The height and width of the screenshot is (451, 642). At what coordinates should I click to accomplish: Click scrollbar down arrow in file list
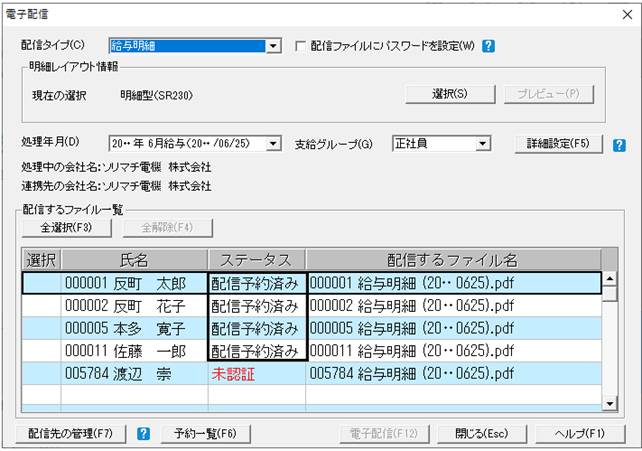pyautogui.click(x=610, y=404)
